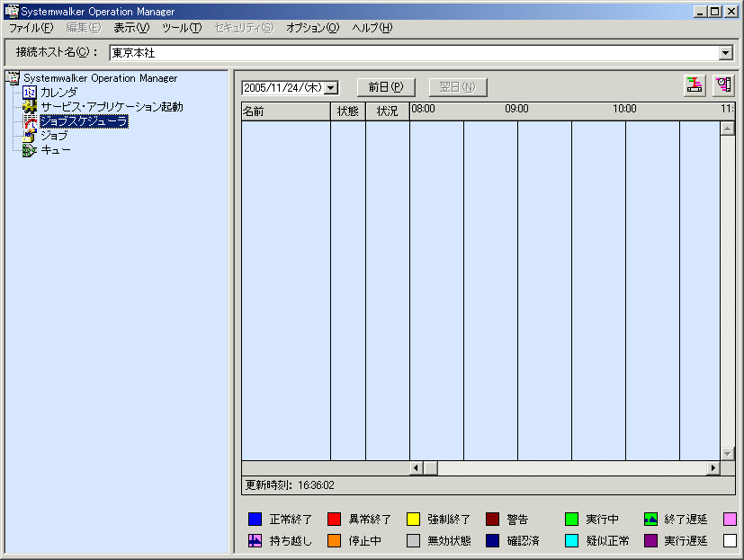Open the date dropdown showing 2005/11/24
Screen dimensions: 744x560
(331, 88)
